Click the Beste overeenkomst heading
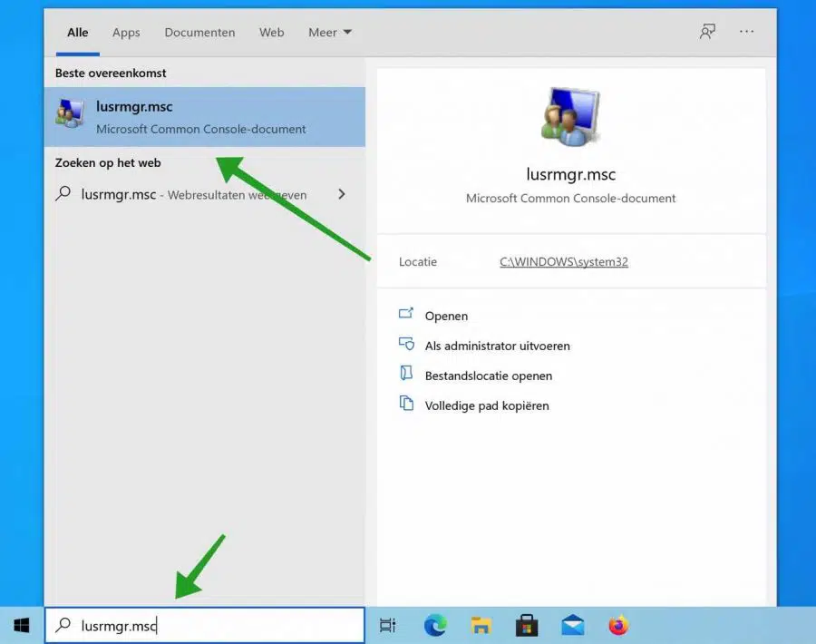Image resolution: width=816 pixels, height=644 pixels. [x=111, y=73]
